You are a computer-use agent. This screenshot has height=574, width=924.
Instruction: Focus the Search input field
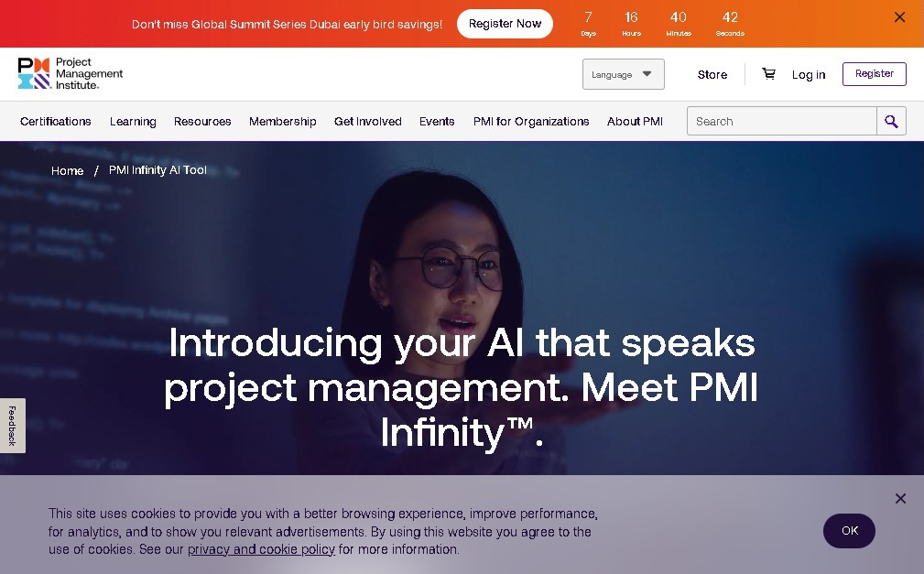click(x=781, y=122)
